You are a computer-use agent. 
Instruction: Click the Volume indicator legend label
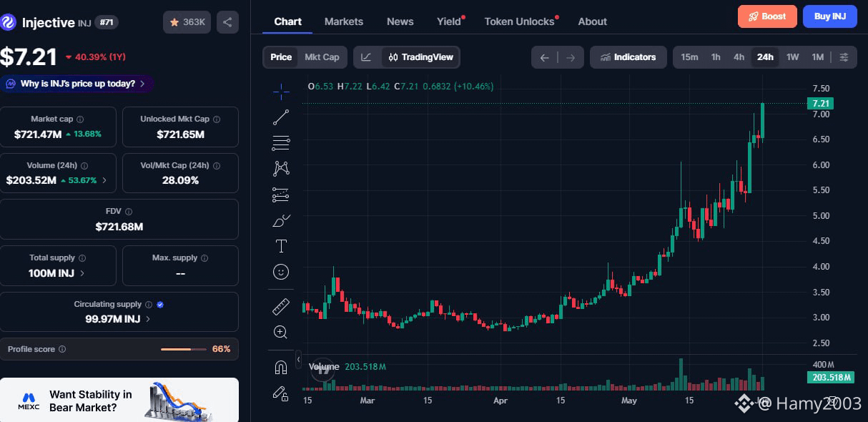point(324,366)
